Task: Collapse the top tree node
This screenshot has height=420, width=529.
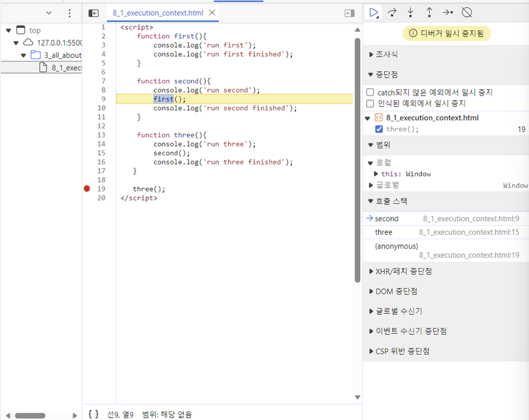Action: [9, 30]
